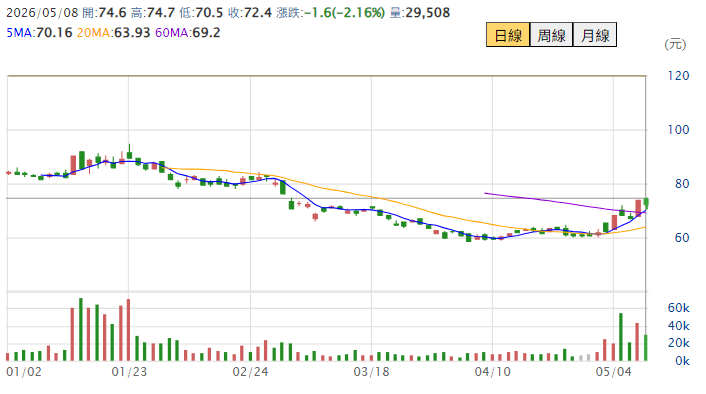Click the 60MA:69.2 legend value
The image size is (706, 394).
(187, 32)
